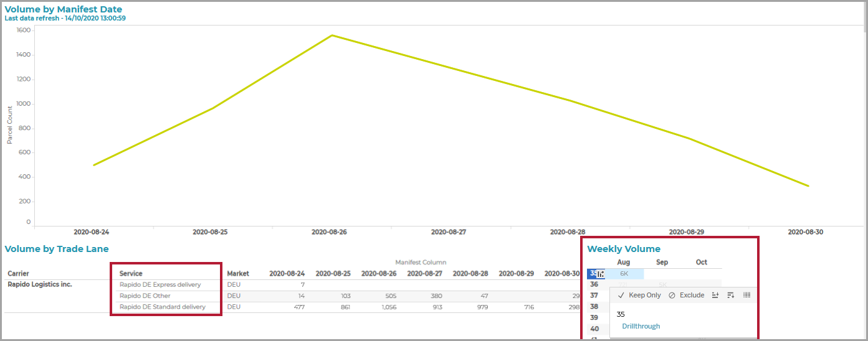
Task: Click the Oct column header
Action: click(x=702, y=262)
